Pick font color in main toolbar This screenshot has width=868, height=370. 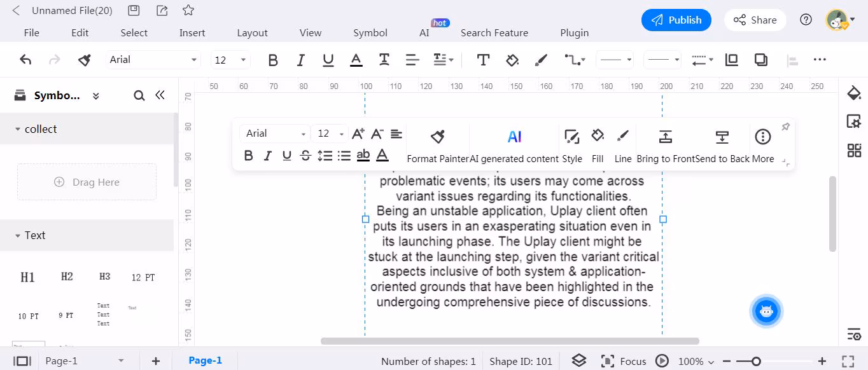[356, 60]
